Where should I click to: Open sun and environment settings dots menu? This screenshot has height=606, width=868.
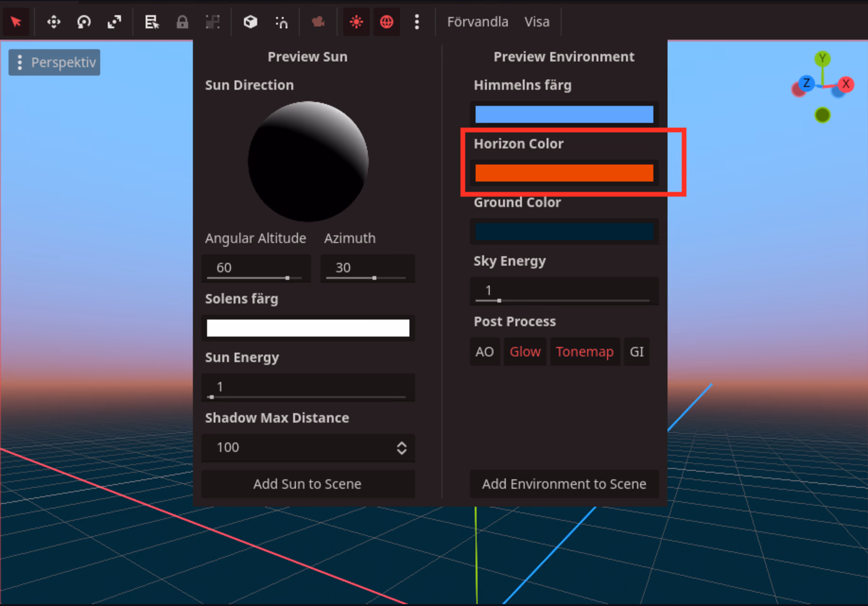point(417,22)
